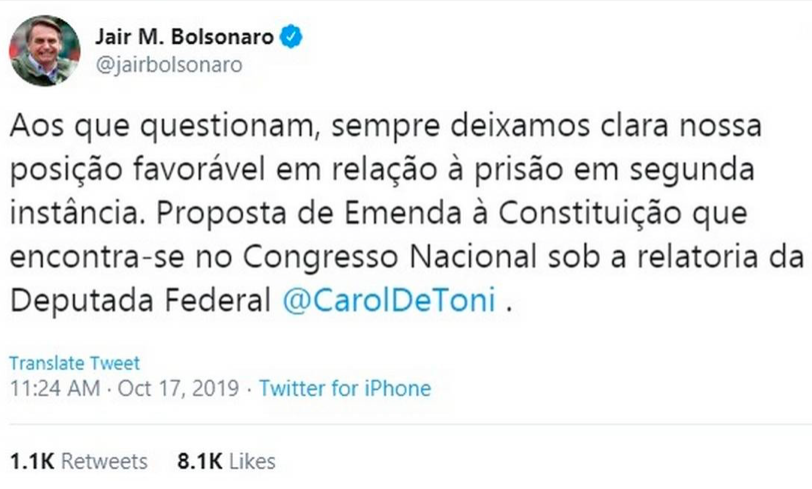This screenshot has width=812, height=489.
Task: Open Jair M. Bolsonaro's profile photo
Action: click(x=45, y=50)
